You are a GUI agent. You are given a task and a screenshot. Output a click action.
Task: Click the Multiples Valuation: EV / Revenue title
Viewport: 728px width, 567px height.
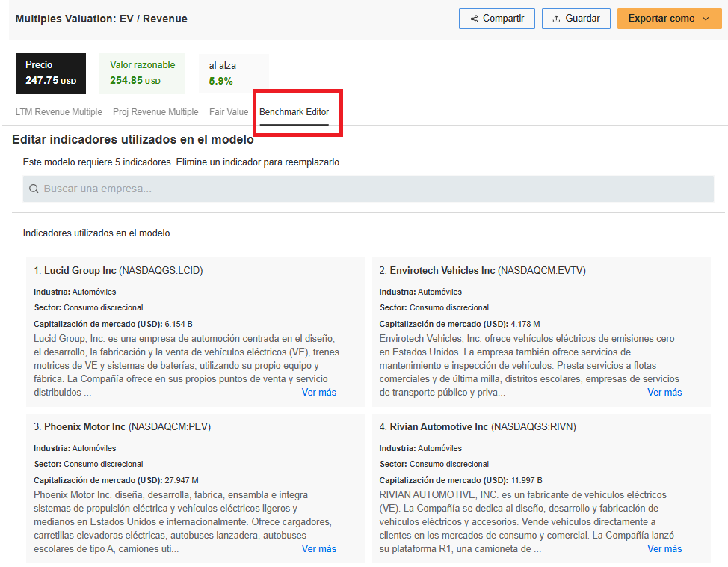point(101,19)
